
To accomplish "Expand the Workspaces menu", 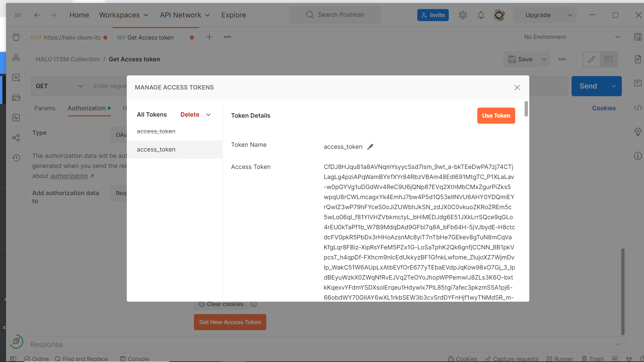I will (x=123, y=15).
